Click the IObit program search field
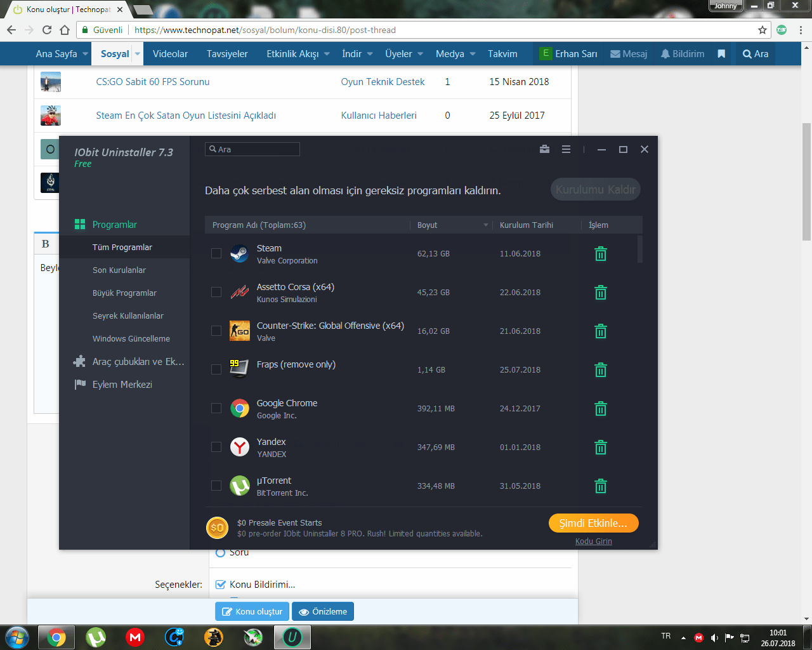 tap(252, 149)
